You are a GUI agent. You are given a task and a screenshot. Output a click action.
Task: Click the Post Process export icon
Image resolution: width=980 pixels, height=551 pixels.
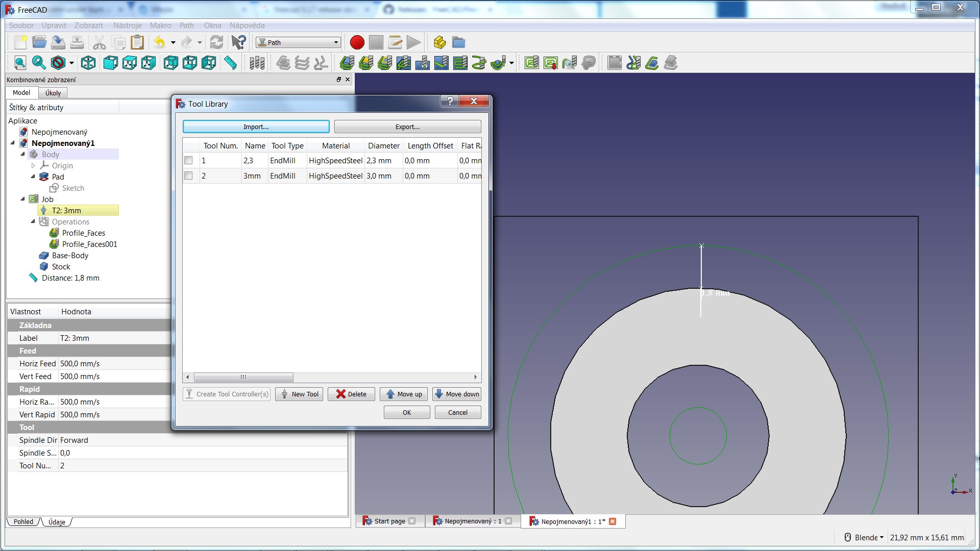coord(550,63)
